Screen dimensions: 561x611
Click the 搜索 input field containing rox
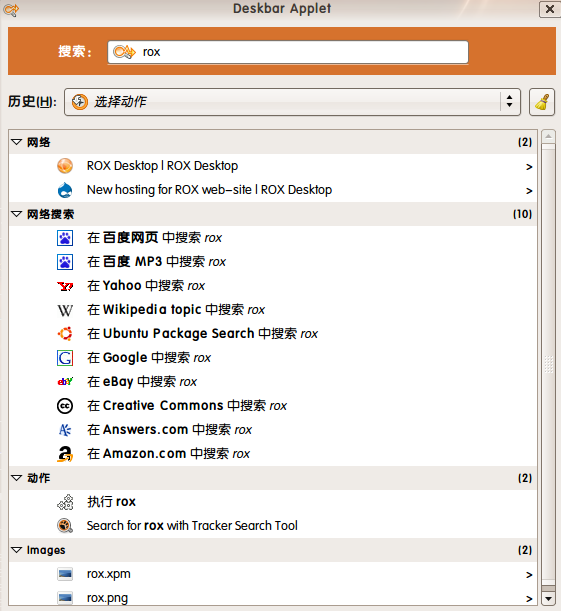click(288, 52)
